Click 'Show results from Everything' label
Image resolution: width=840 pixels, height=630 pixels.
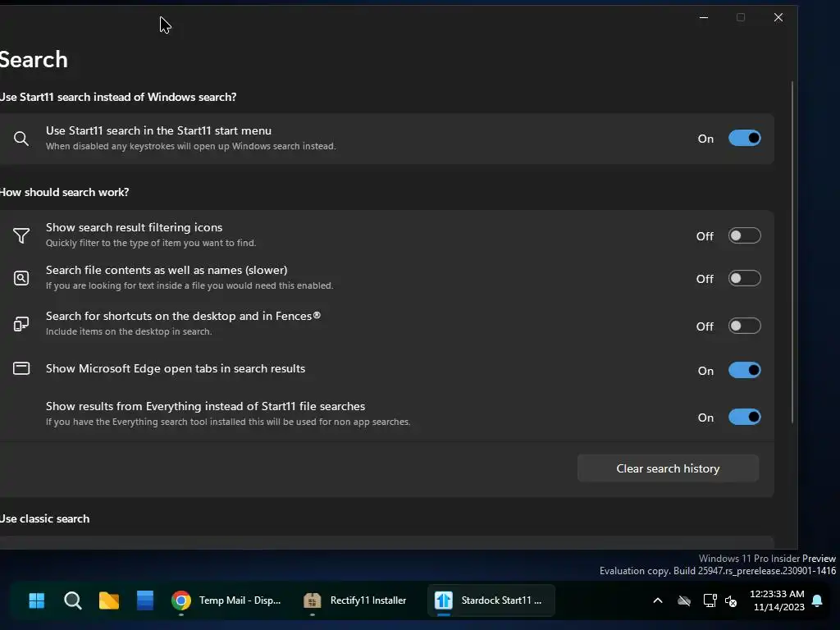[205, 406]
